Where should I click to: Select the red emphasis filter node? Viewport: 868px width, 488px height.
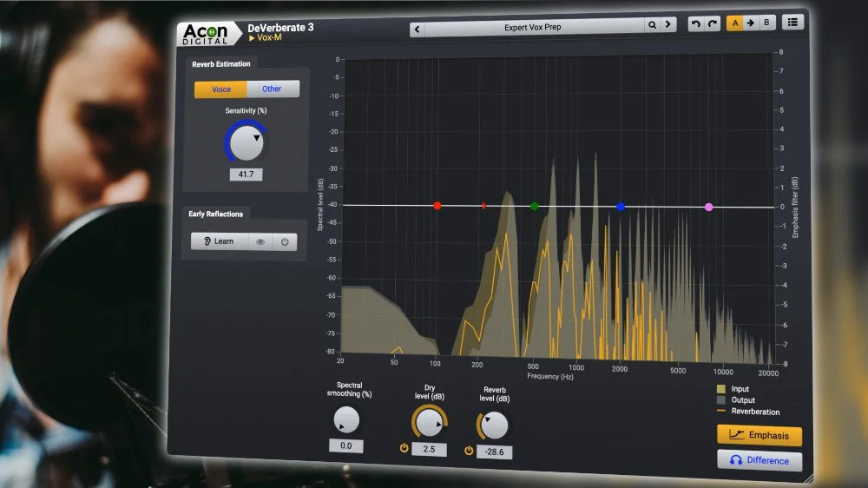point(437,206)
